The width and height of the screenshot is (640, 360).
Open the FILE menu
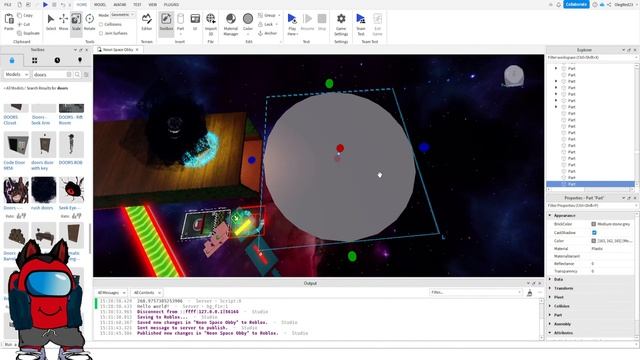pos(7,4)
